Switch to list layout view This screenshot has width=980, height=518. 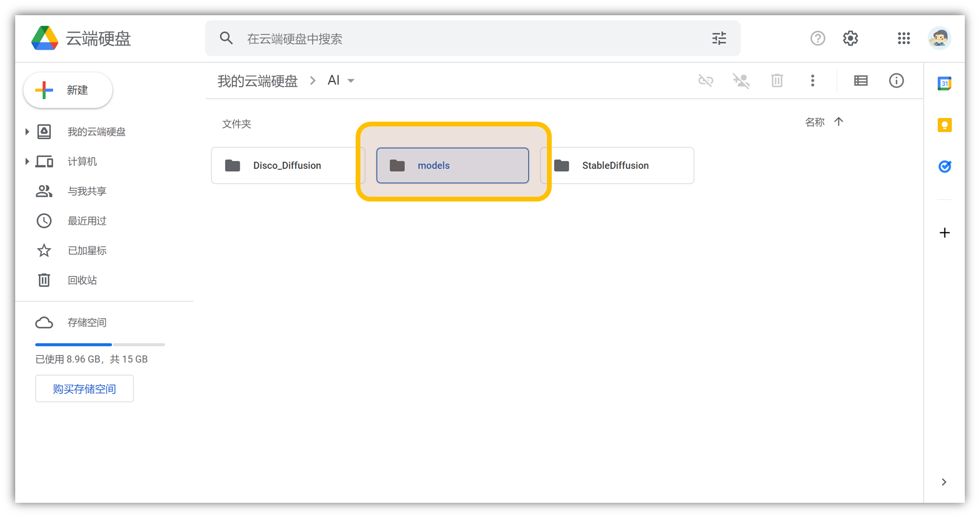click(860, 81)
